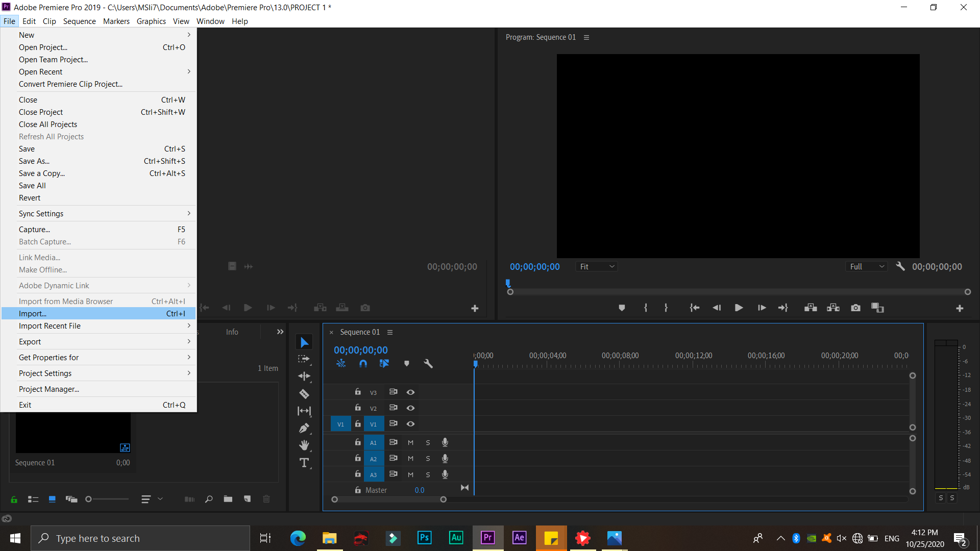Viewport: 980px width, 551px height.
Task: Select the Hand tool
Action: coord(304,445)
